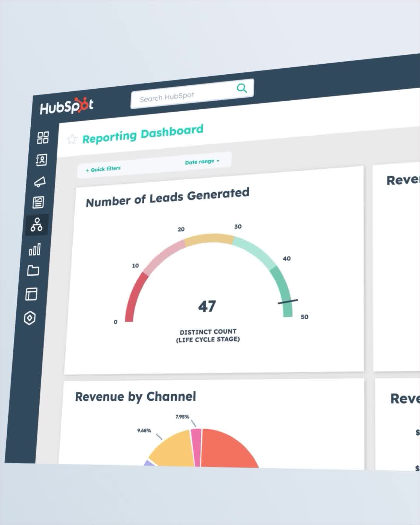Click the + Quick filters button
420x525 pixels.
coord(103,169)
